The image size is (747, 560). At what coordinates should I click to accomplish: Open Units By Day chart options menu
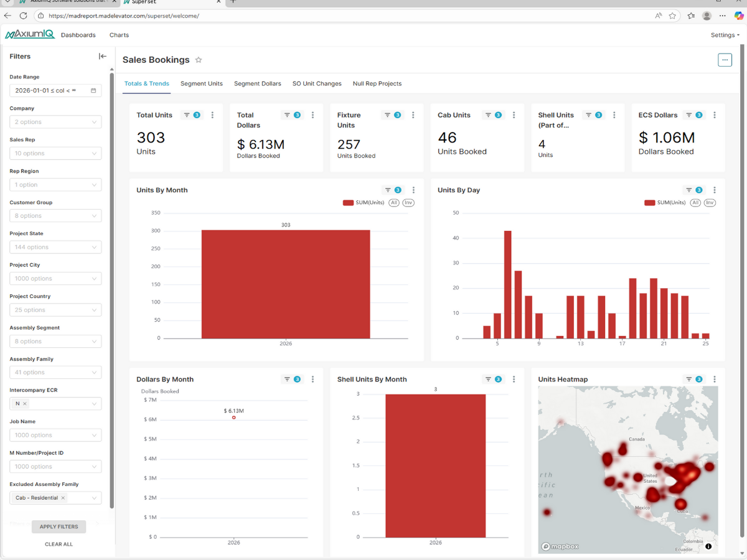715,190
